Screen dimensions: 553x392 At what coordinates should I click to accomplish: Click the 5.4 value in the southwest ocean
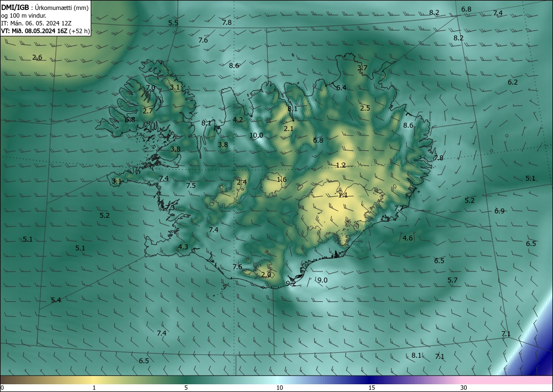click(56, 300)
